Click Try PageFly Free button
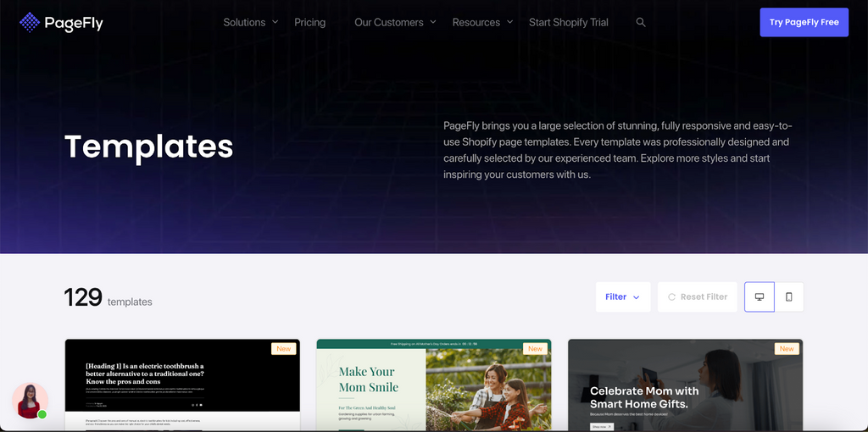868x432 pixels. 804,22
